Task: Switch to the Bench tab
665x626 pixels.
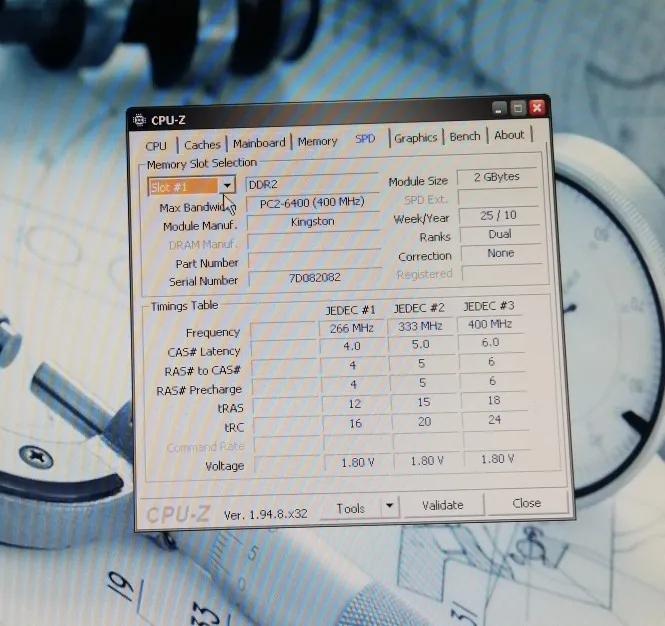Action: point(465,137)
